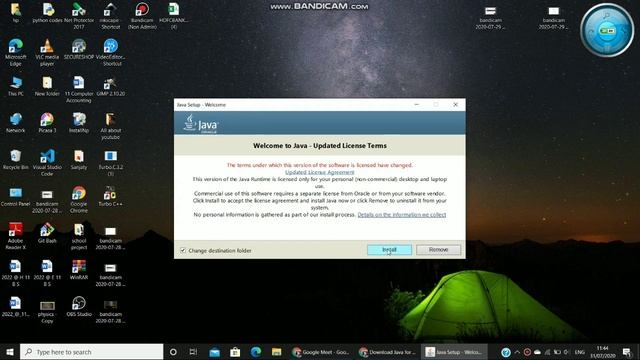Switch to Download Java Chrome taskbar window
640x360 pixels.
387,352
